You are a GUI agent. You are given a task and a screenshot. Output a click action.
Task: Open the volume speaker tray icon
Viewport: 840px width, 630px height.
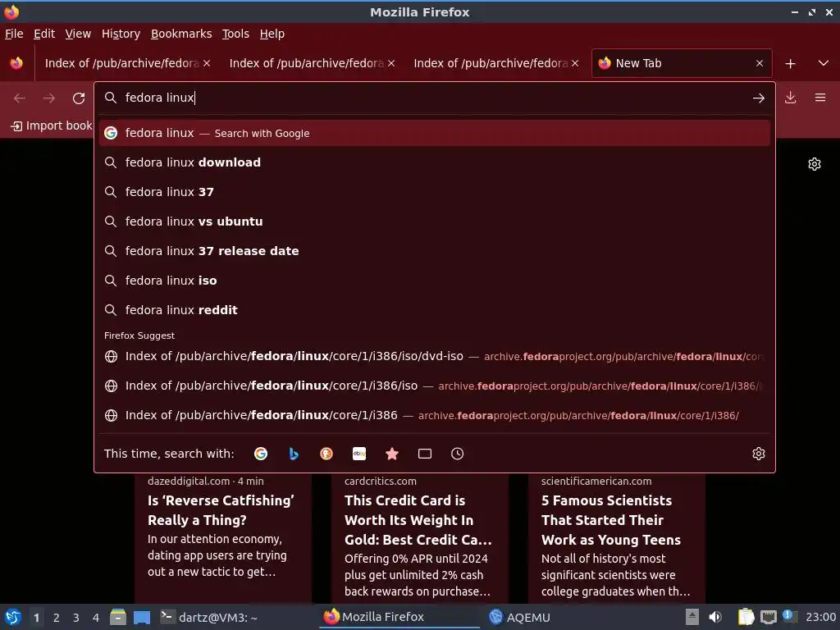point(715,617)
